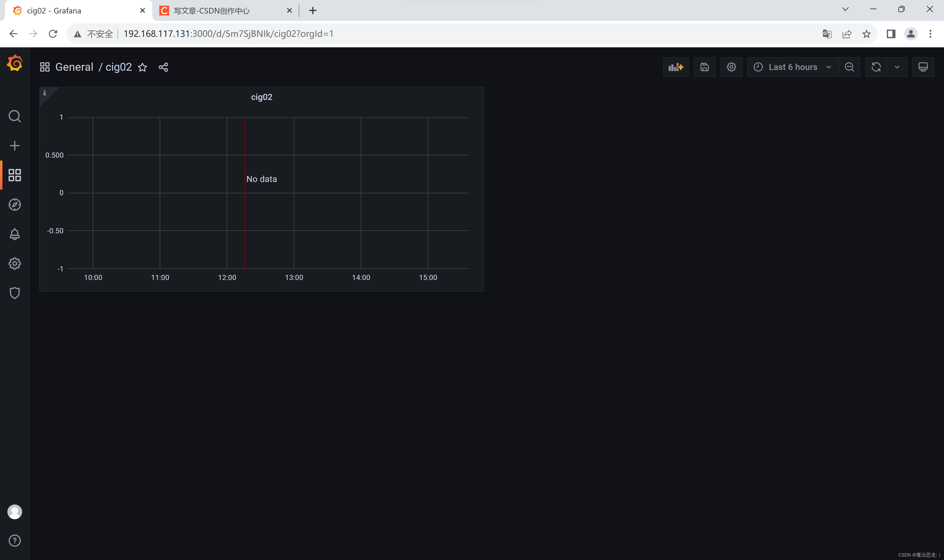This screenshot has width=944, height=560.
Task: Click the panel info corner icon
Action: pos(44,93)
